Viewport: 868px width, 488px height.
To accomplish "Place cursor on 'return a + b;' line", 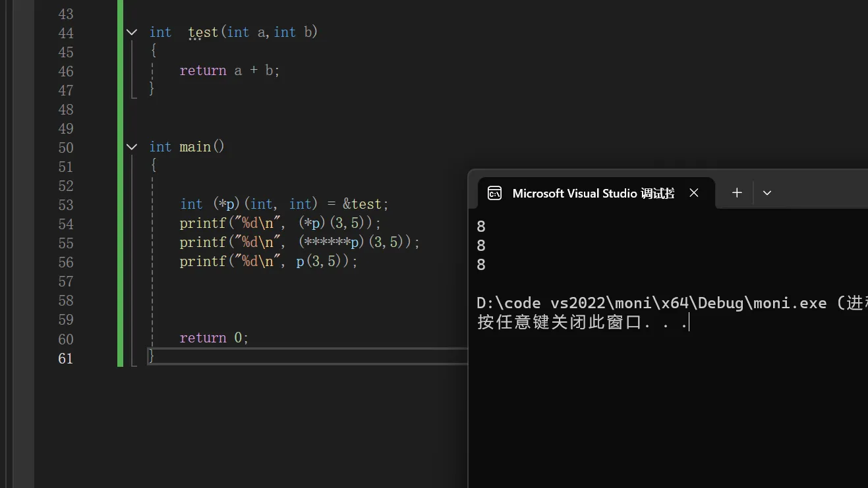I will (x=230, y=70).
